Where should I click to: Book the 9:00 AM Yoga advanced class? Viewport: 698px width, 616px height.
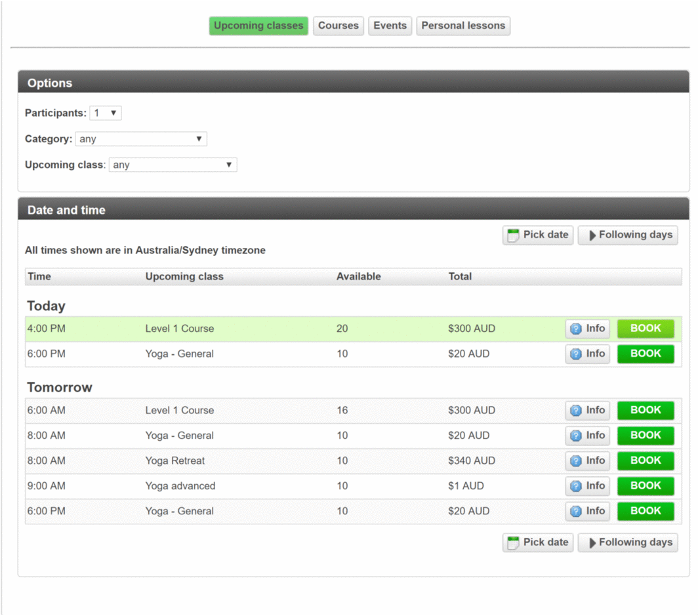click(646, 486)
